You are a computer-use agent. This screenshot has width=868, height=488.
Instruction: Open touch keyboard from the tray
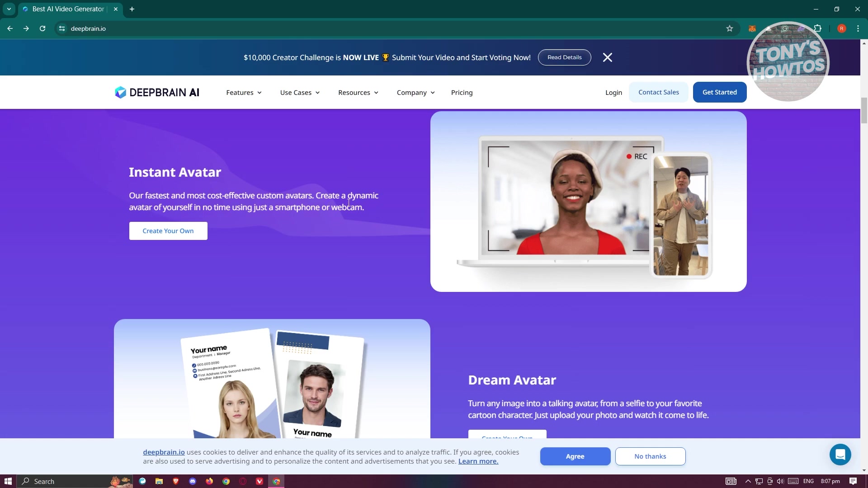(793, 481)
